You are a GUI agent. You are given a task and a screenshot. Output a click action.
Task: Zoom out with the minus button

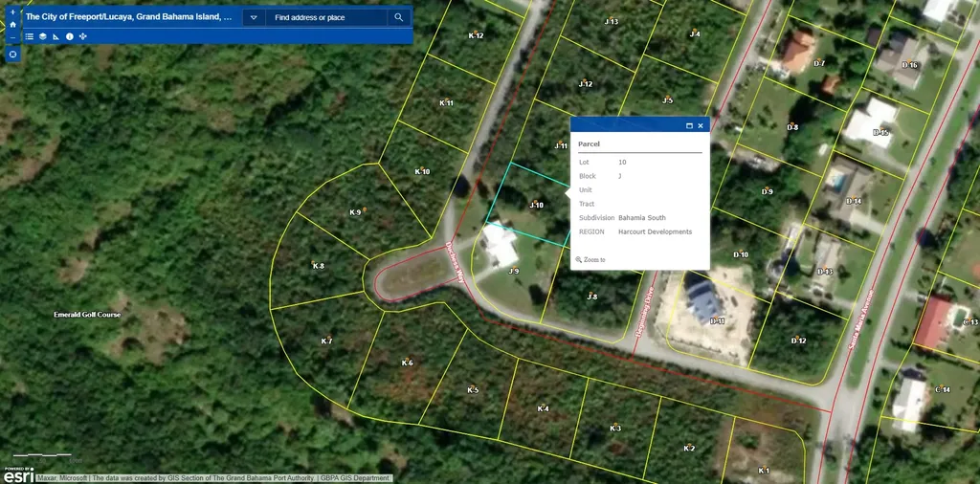[12, 37]
